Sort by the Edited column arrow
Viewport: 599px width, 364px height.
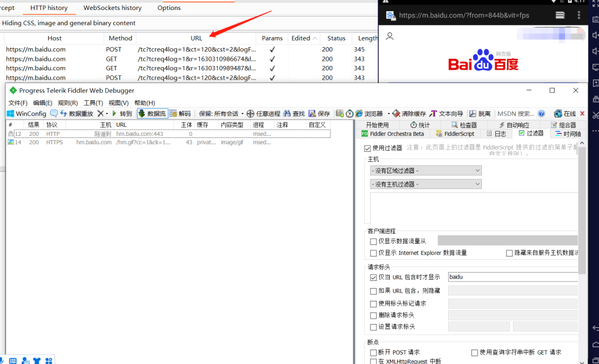coord(315,39)
